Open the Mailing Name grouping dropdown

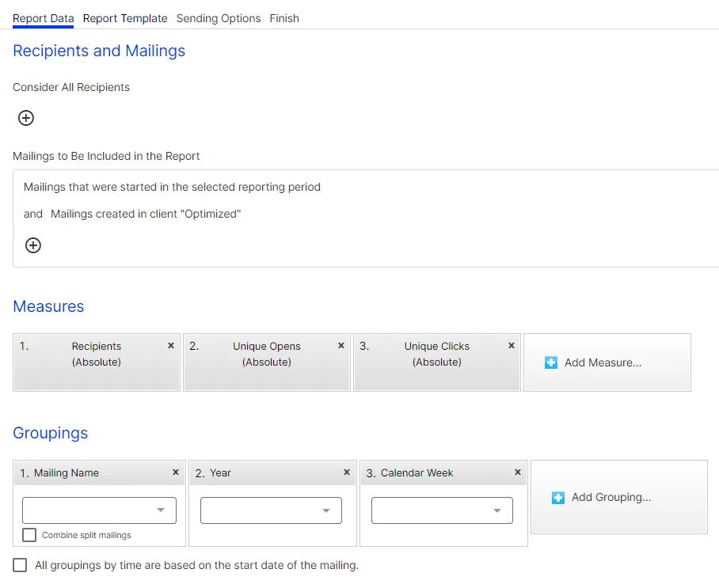tap(99, 510)
